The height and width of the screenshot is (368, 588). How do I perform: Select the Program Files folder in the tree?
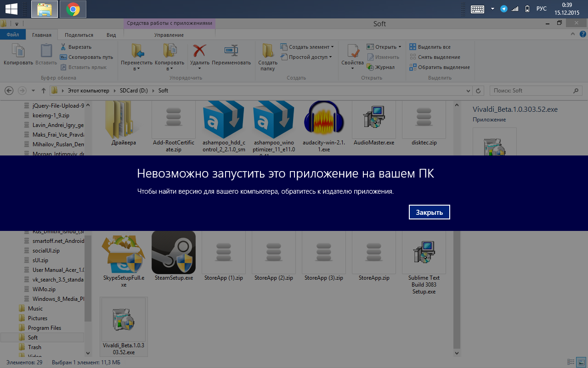tap(44, 328)
